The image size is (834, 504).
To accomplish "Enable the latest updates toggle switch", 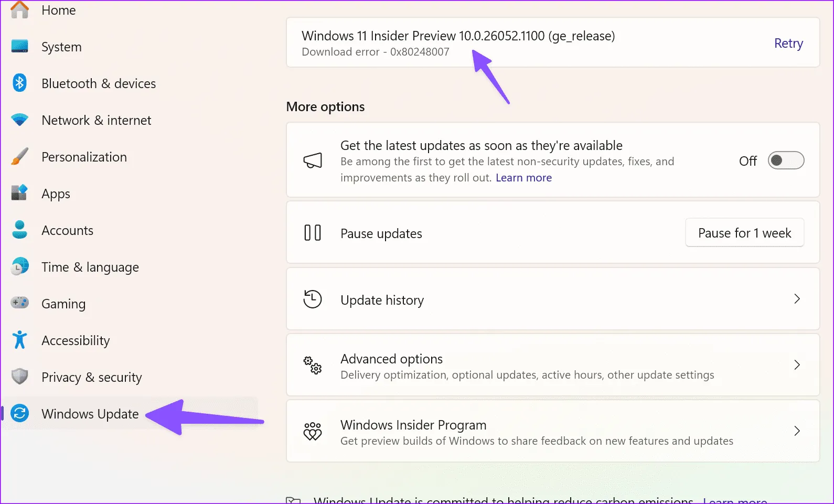I will pyautogui.click(x=785, y=160).
